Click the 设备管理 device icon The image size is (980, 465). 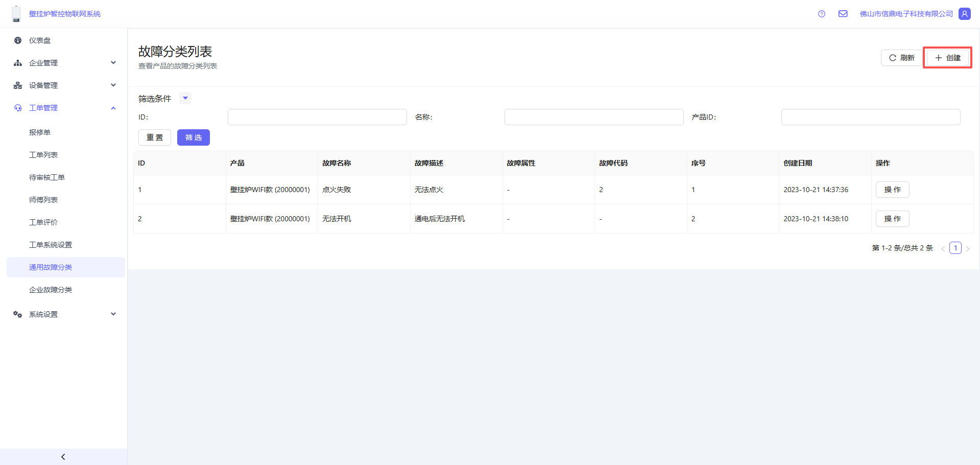(x=18, y=85)
